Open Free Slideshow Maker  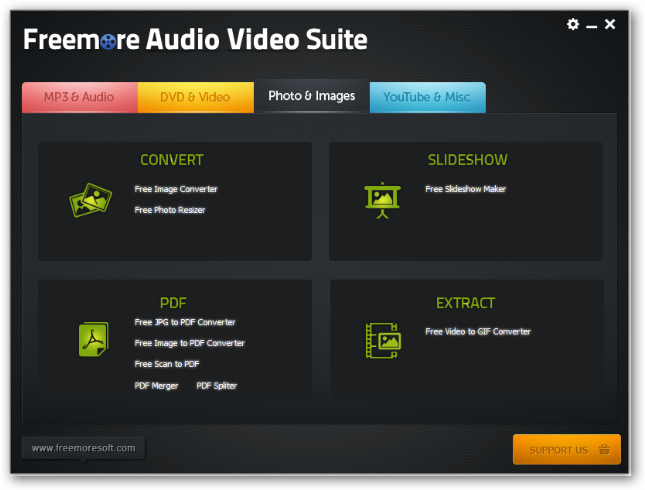pos(465,189)
